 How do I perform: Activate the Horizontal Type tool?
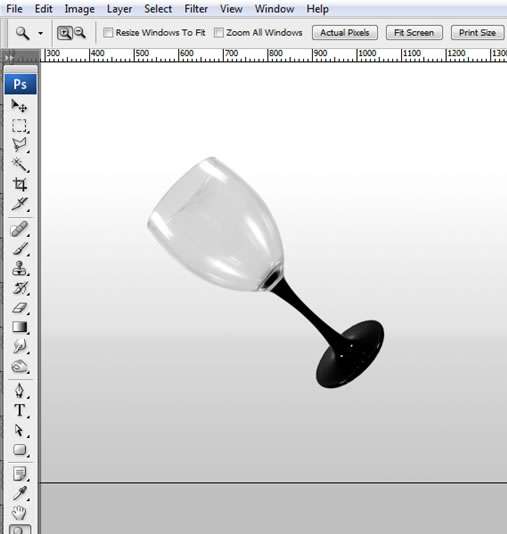(19, 410)
